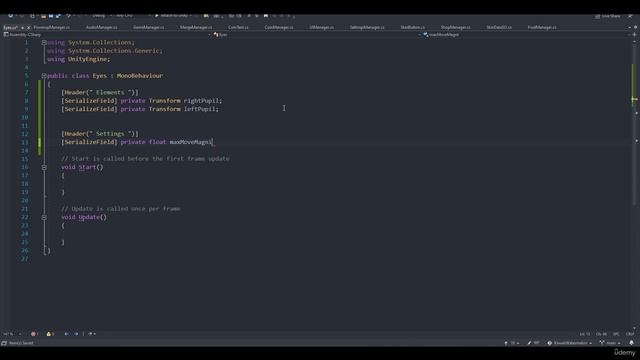Viewport: 640px width, 360px height.
Task: Click the Item(s) Saved status text
Action: click(x=21, y=343)
